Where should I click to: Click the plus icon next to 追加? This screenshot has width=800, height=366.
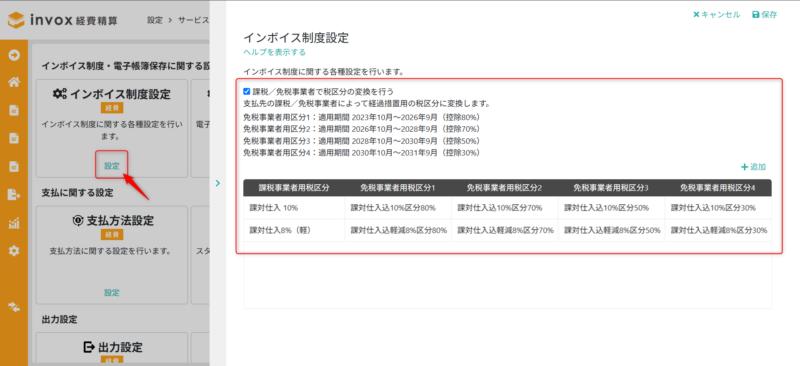(x=744, y=167)
